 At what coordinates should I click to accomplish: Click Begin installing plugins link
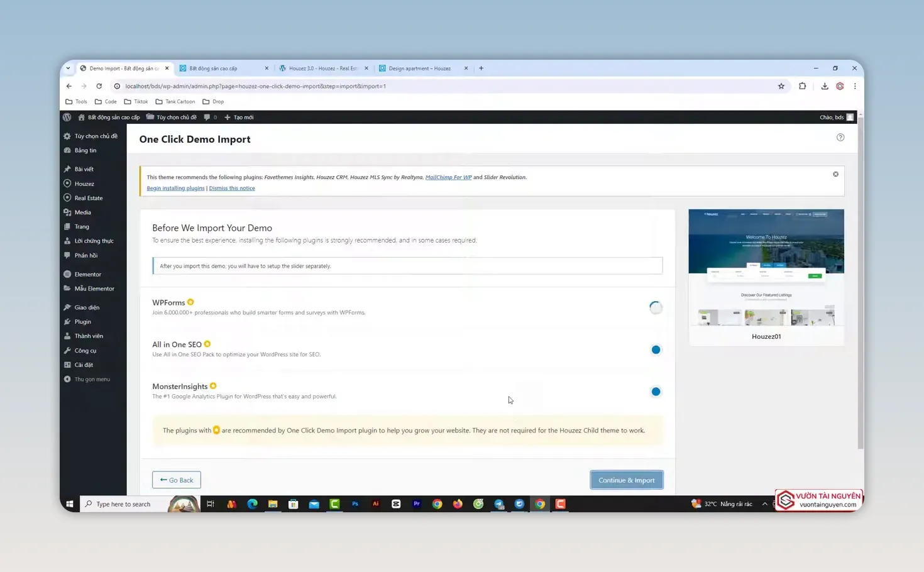click(x=175, y=188)
